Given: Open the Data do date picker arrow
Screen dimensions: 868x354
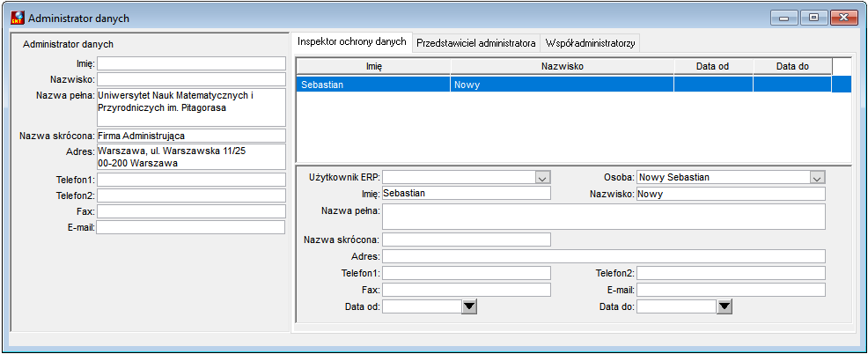Looking at the screenshot, I should (x=725, y=306).
